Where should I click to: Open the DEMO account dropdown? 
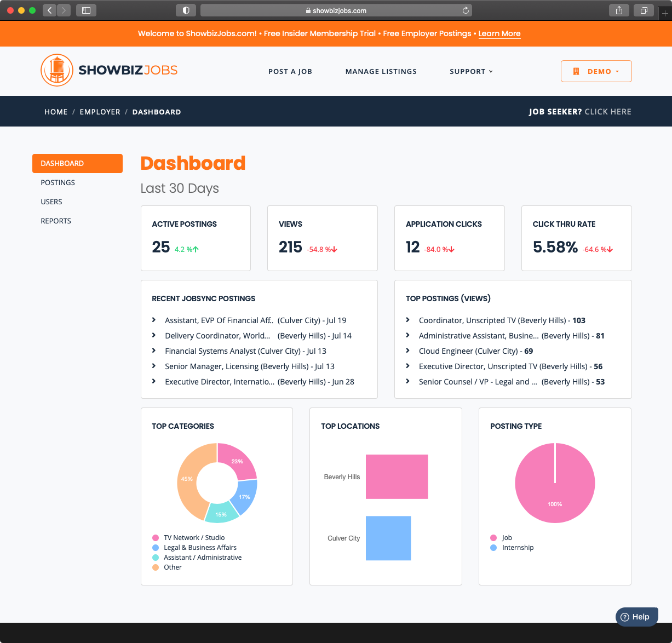596,71
